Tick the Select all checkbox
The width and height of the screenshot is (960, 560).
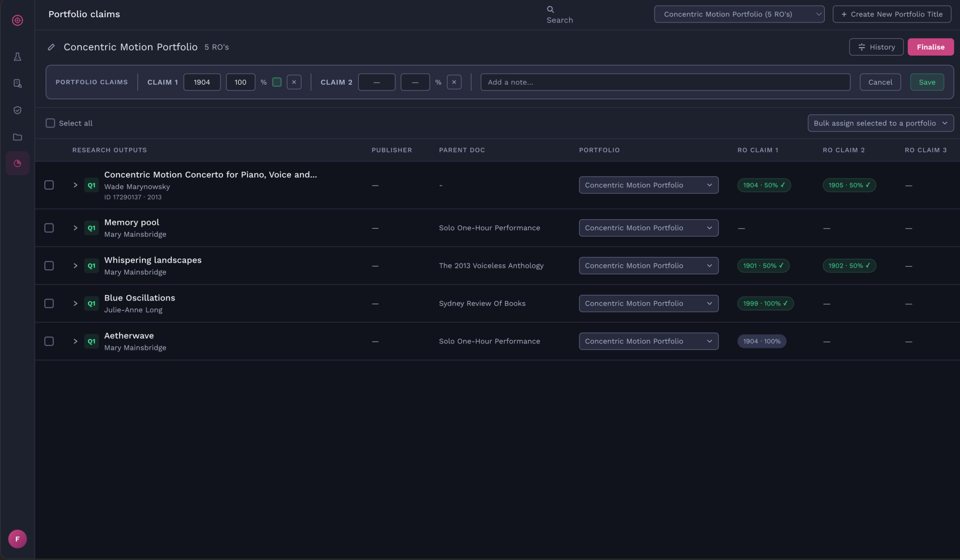[50, 123]
